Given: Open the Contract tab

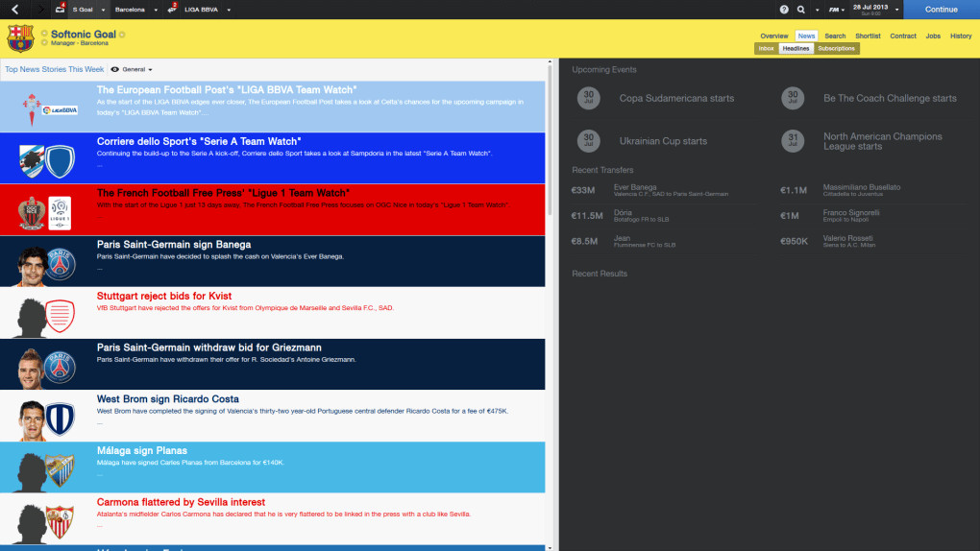Looking at the screenshot, I should (x=903, y=36).
